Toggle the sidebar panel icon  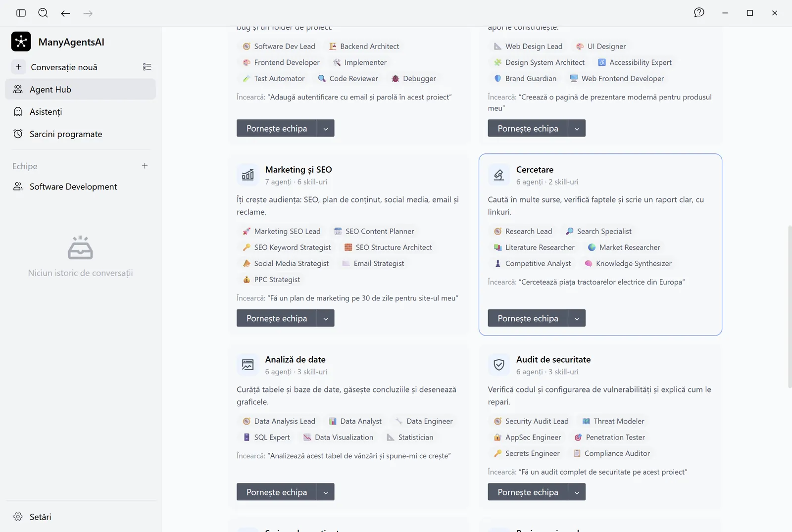(x=21, y=13)
